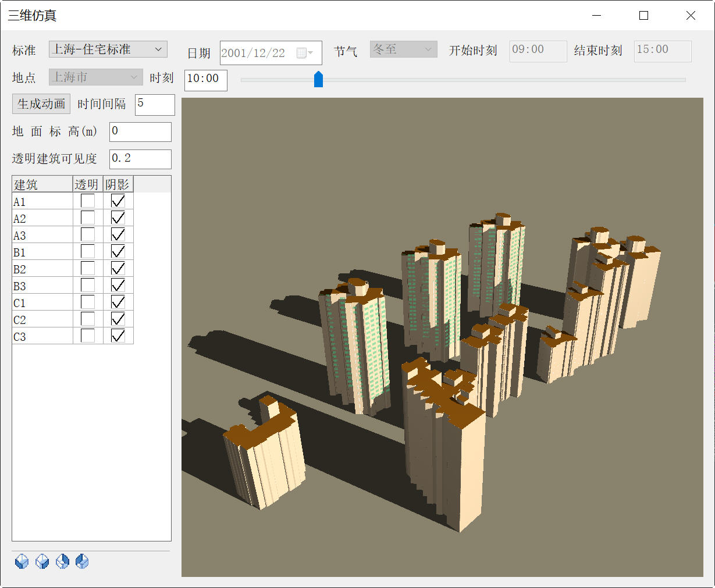
Task: Click the 生成动画 button
Action: click(x=41, y=104)
